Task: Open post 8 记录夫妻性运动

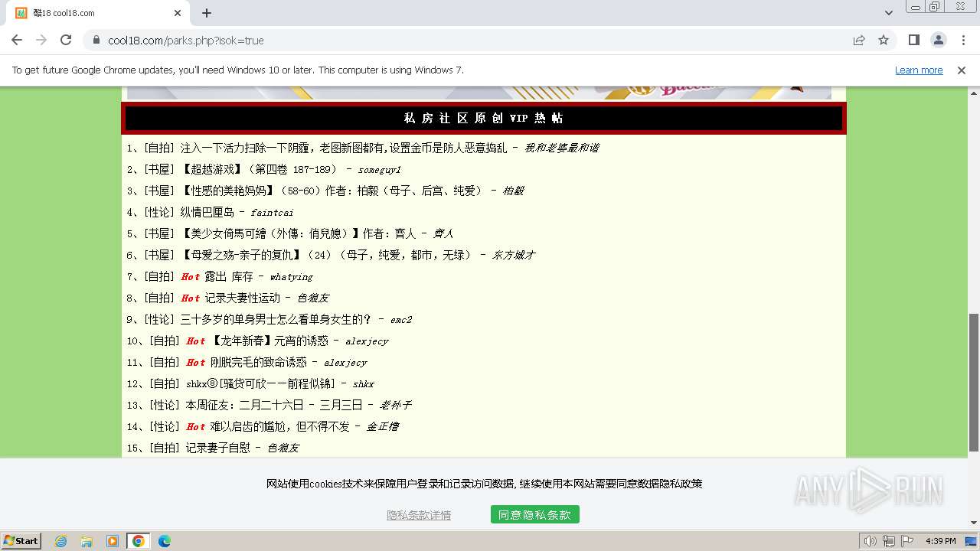Action: pyautogui.click(x=242, y=298)
